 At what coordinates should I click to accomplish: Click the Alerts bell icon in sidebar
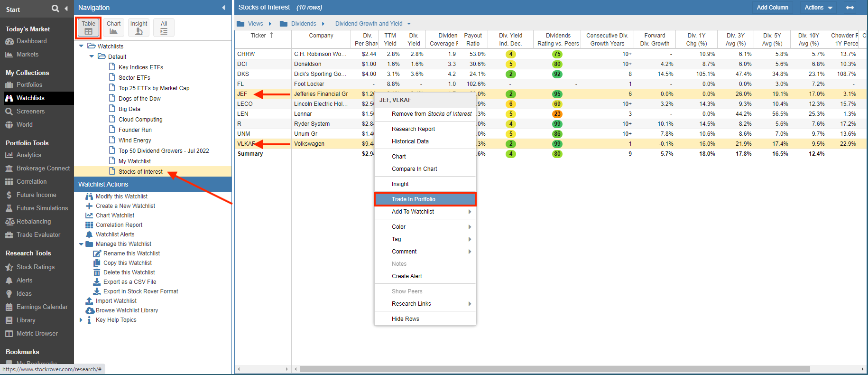point(9,281)
